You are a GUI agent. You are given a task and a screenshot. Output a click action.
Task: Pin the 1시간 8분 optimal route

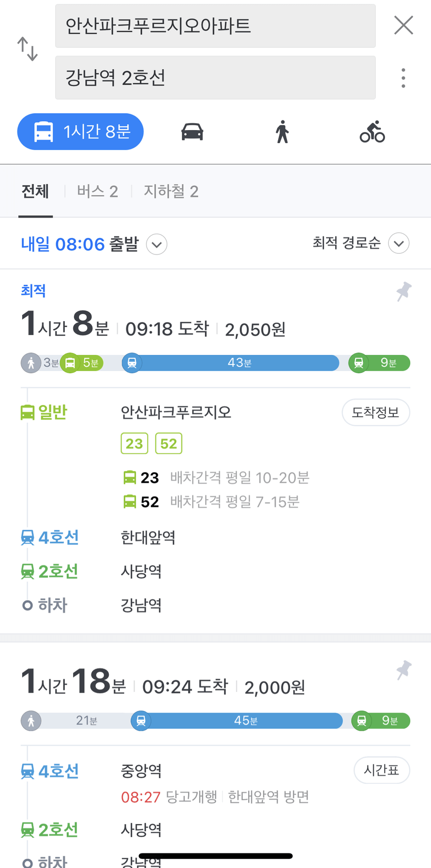click(403, 292)
